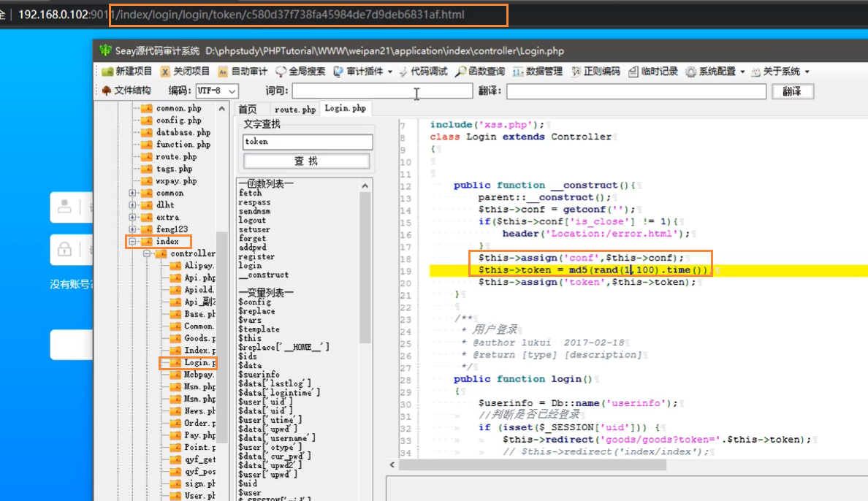Click the Goods file icon in tree
This screenshot has height=501, width=868.
[175, 338]
